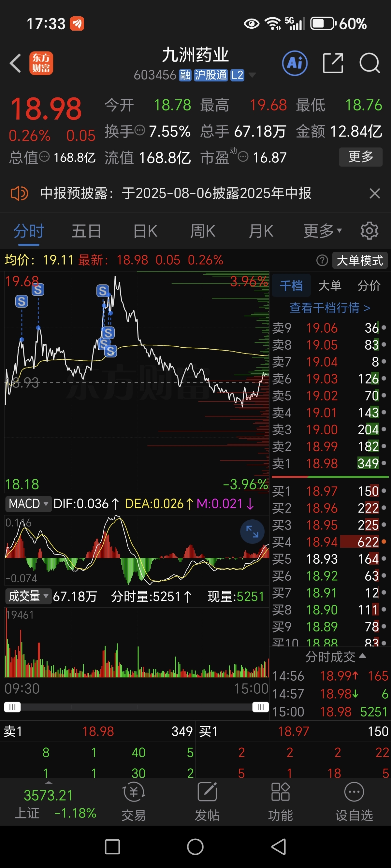Select the 分价 tab

tap(369, 285)
